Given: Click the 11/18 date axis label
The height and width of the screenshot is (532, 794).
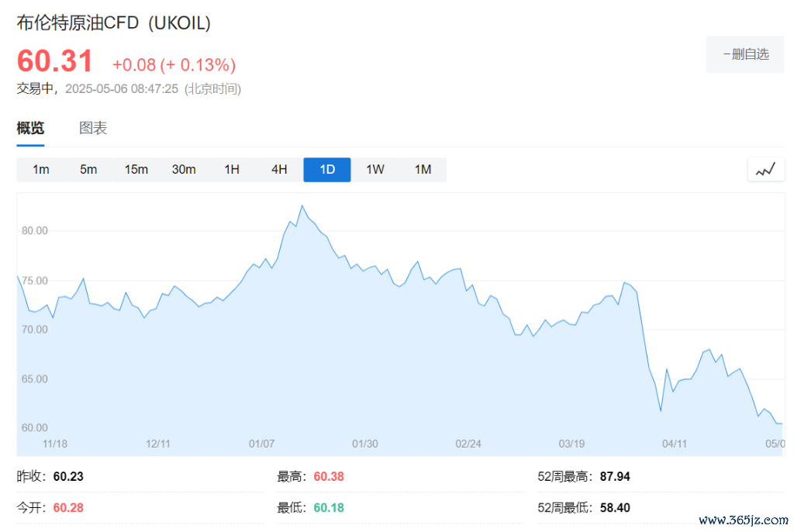Looking at the screenshot, I should (55, 444).
